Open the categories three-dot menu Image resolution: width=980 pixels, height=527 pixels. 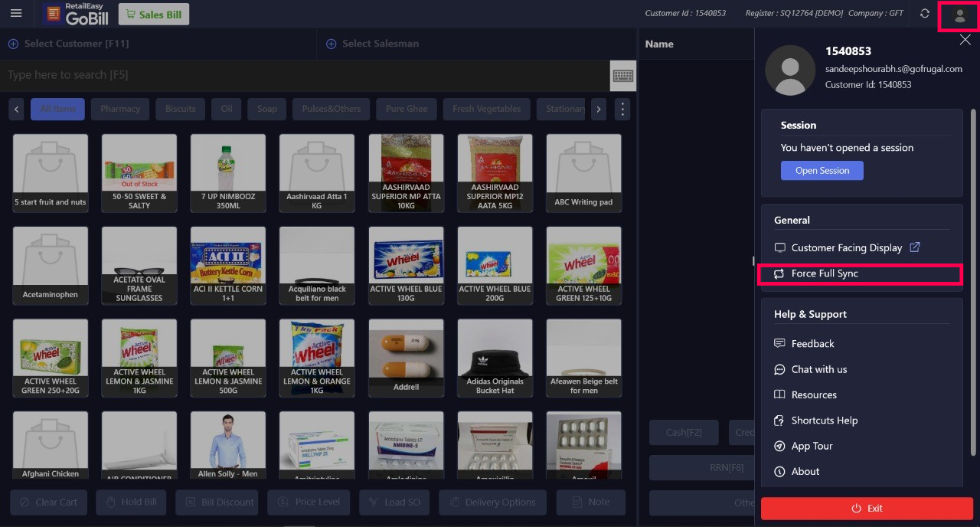click(x=622, y=109)
